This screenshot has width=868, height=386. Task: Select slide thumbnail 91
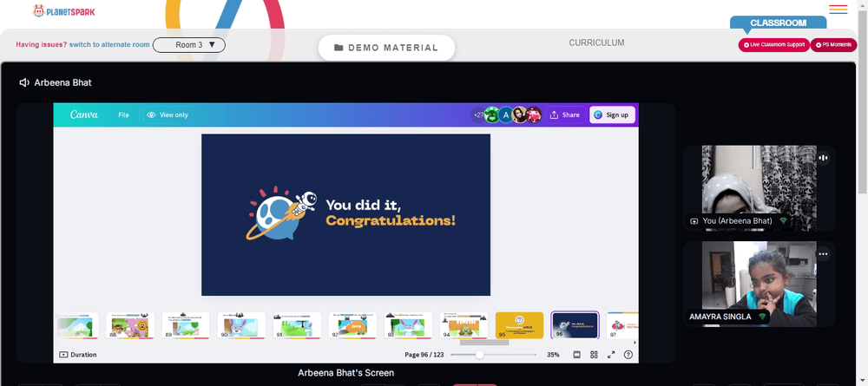pos(297,325)
